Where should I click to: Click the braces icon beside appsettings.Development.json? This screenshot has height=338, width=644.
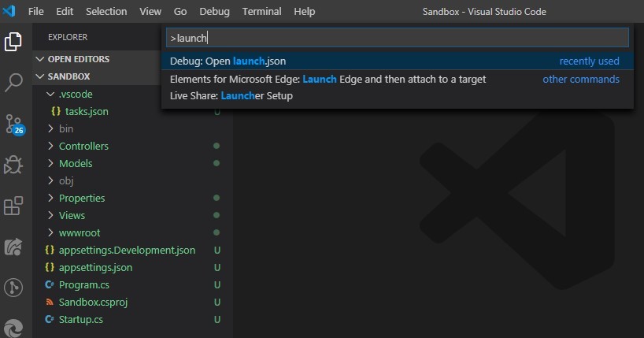[x=50, y=250]
